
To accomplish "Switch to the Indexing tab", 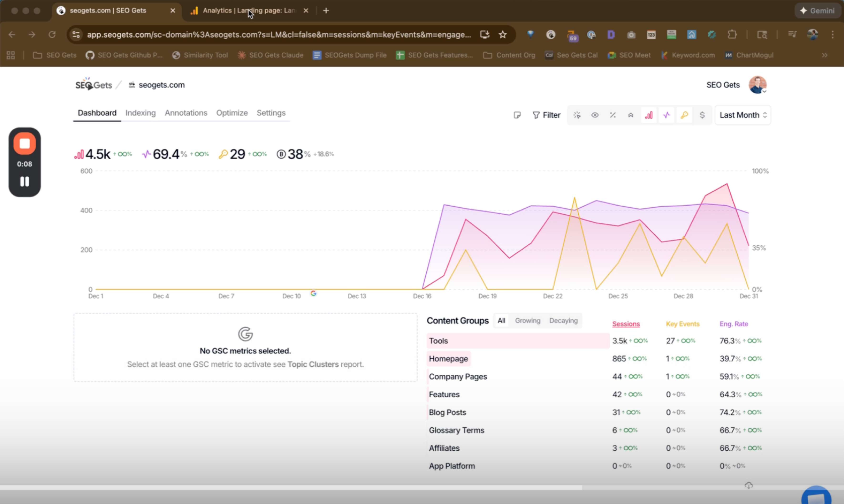I will (140, 113).
